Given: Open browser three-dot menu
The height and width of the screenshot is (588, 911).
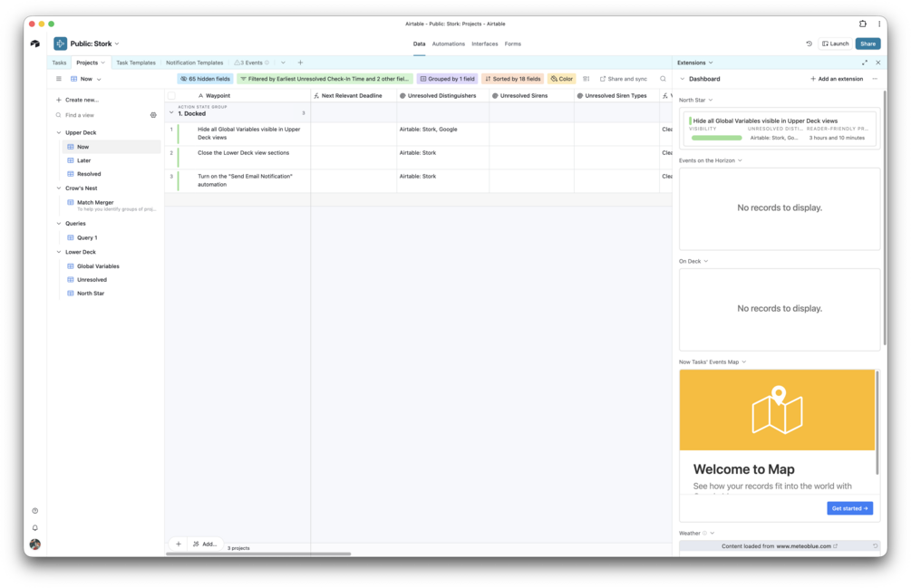Looking at the screenshot, I should pyautogui.click(x=879, y=24).
